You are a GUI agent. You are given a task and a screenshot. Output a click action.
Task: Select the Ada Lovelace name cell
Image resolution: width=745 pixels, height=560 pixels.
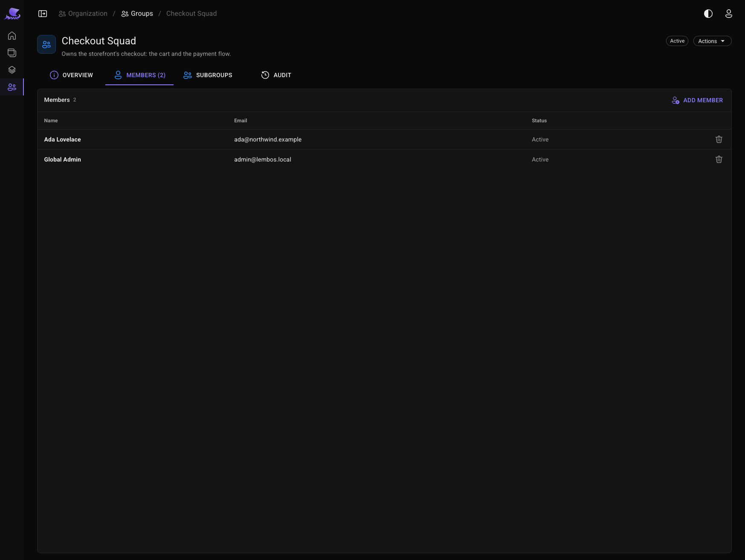pyautogui.click(x=62, y=139)
